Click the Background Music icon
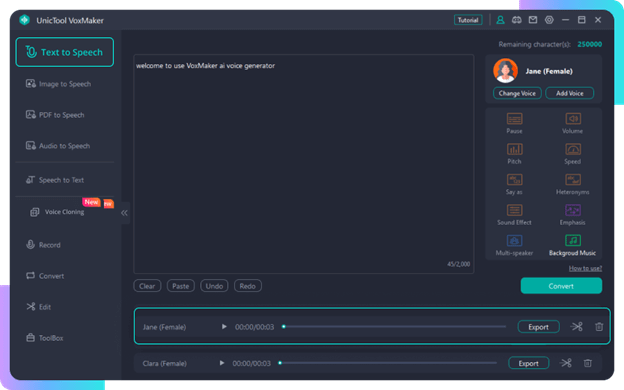 [573, 241]
